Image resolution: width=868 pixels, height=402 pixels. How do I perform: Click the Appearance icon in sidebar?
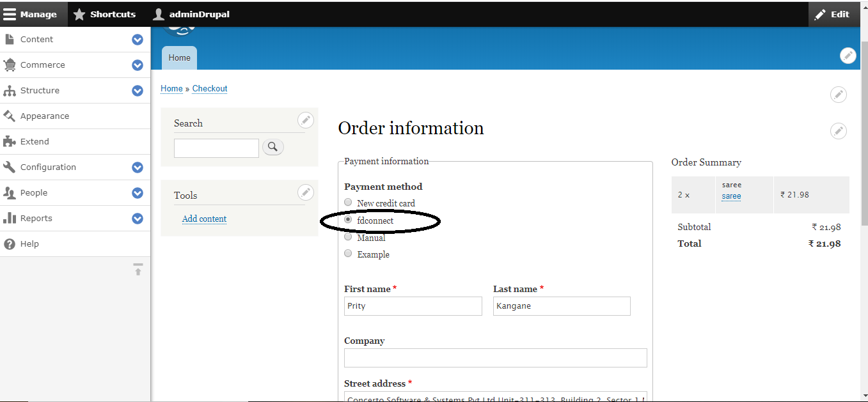click(x=10, y=116)
